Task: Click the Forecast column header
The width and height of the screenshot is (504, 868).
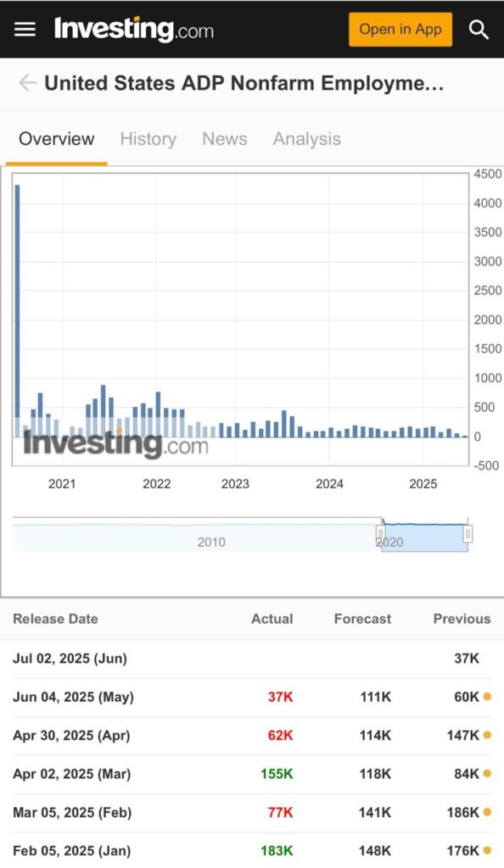Action: [363, 619]
